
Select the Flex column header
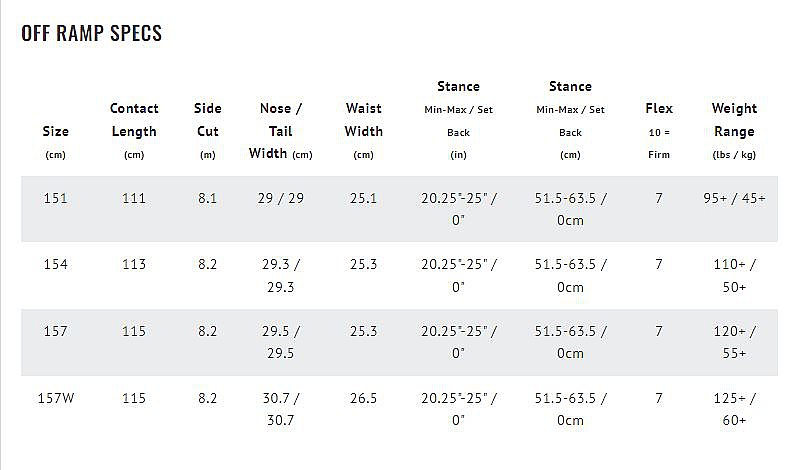point(659,109)
